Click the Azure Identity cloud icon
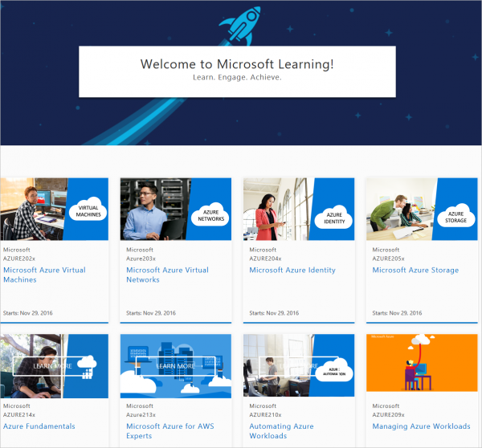Image resolution: width=482 pixels, height=448 pixels. pos(334,217)
